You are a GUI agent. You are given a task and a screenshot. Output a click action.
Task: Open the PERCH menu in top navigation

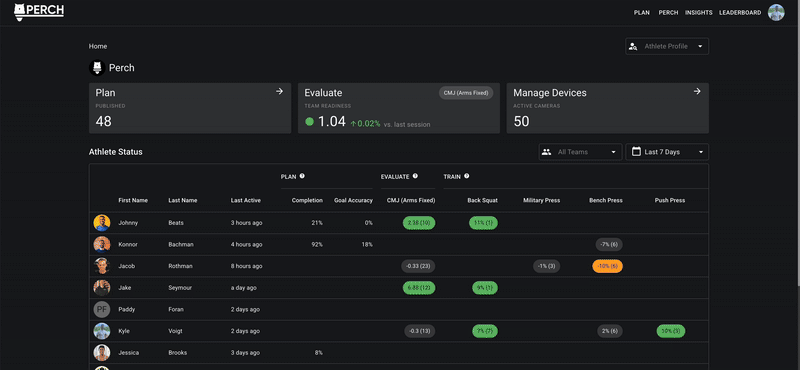coord(668,13)
